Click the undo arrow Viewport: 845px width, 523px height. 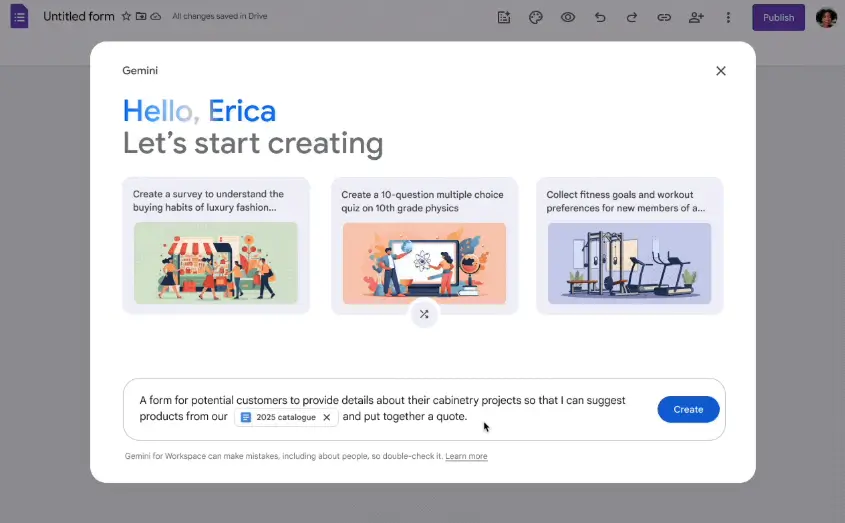click(600, 17)
